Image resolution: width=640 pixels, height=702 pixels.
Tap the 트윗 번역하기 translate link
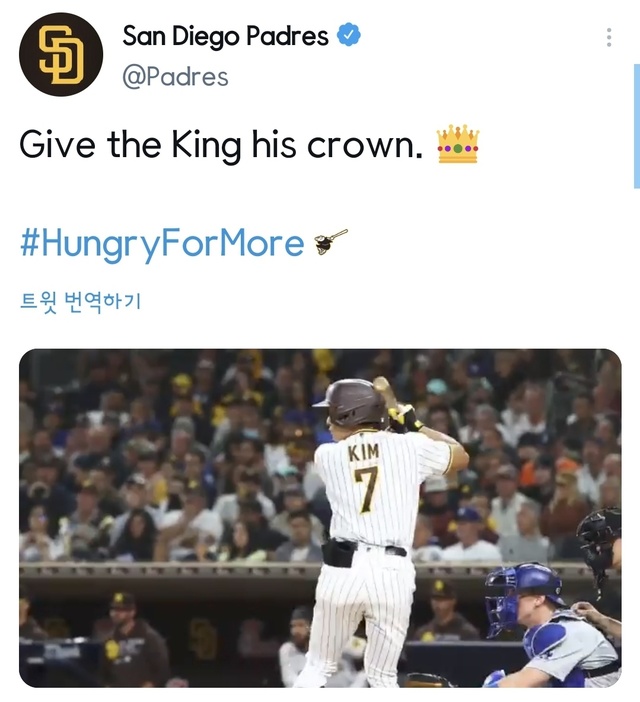pos(81,302)
